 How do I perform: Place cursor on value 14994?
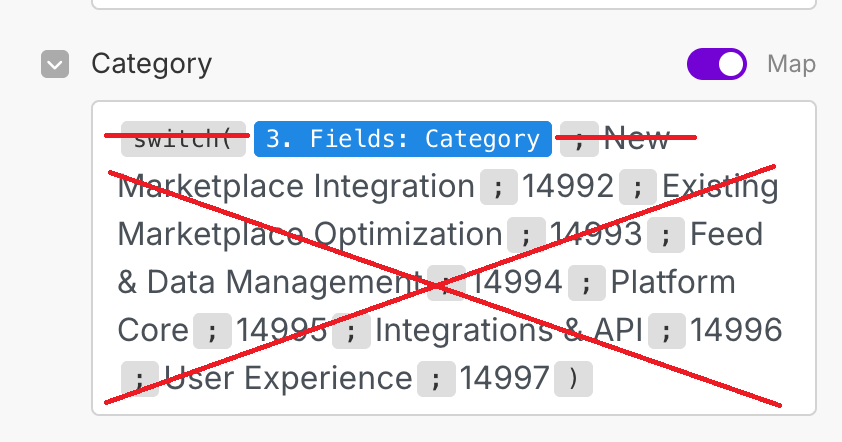519,282
